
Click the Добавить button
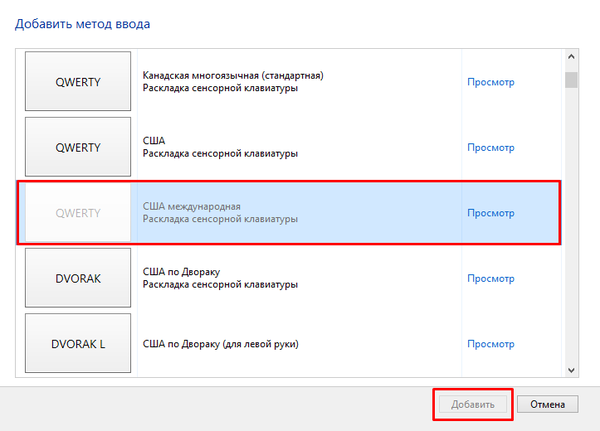tap(473, 404)
